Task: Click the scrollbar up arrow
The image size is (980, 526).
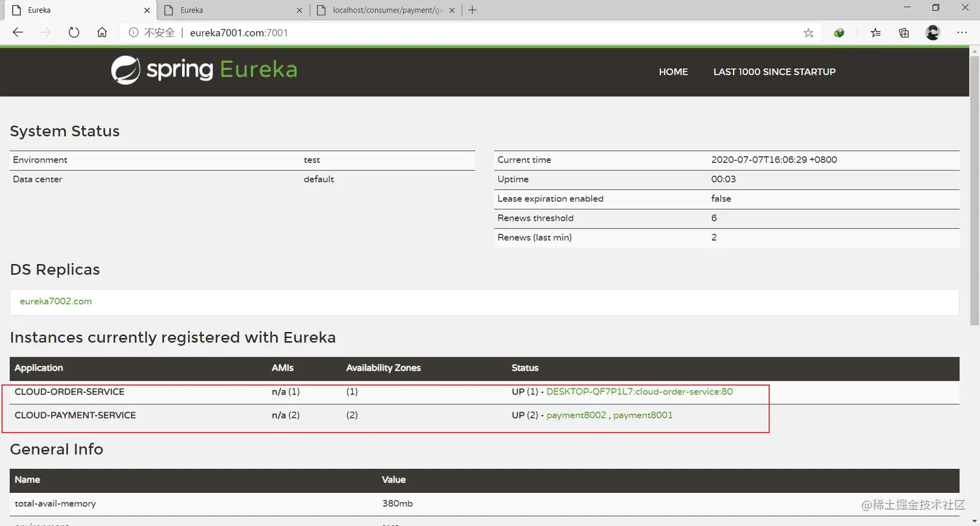Action: pyautogui.click(x=974, y=51)
